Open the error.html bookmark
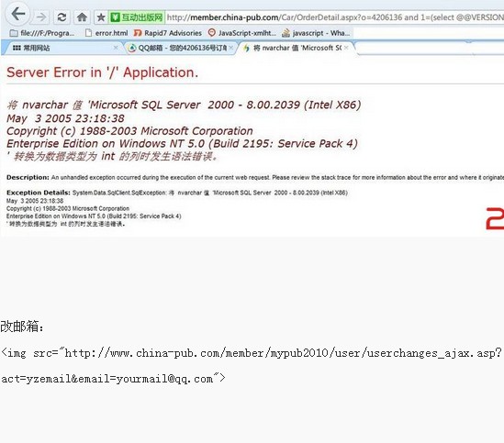 [x=106, y=33]
